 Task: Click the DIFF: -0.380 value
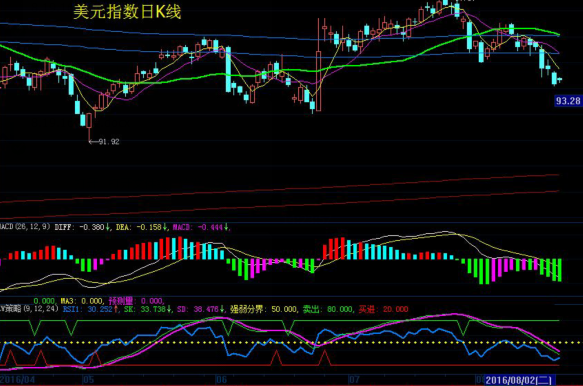click(82, 227)
